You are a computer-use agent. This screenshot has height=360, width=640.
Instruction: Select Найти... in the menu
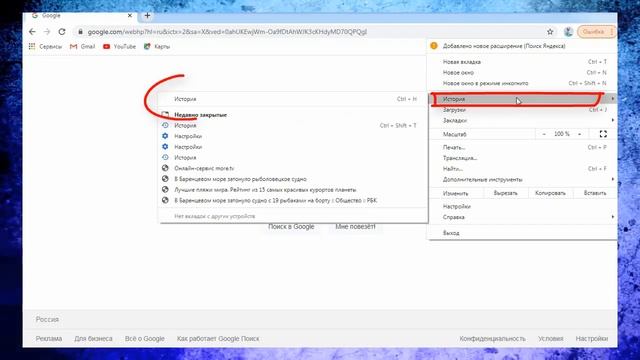point(522,169)
